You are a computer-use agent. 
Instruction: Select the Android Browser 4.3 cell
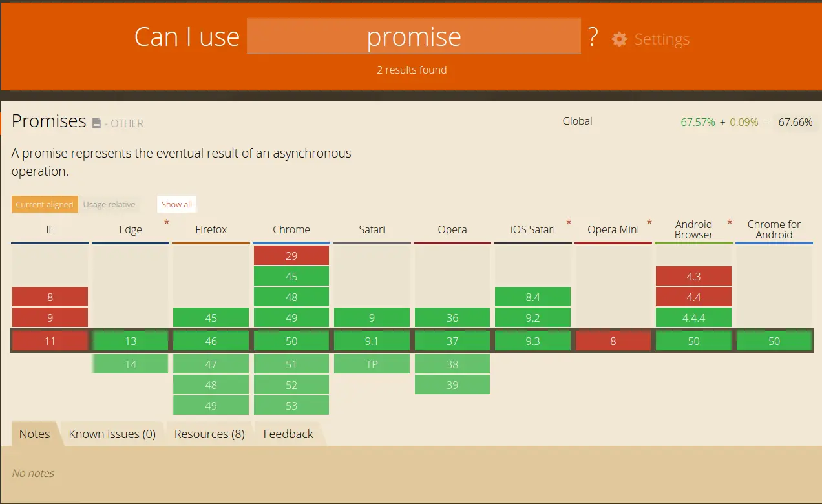(694, 277)
